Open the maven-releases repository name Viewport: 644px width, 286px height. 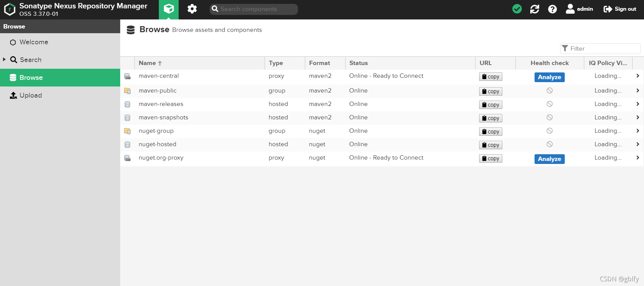point(161,104)
